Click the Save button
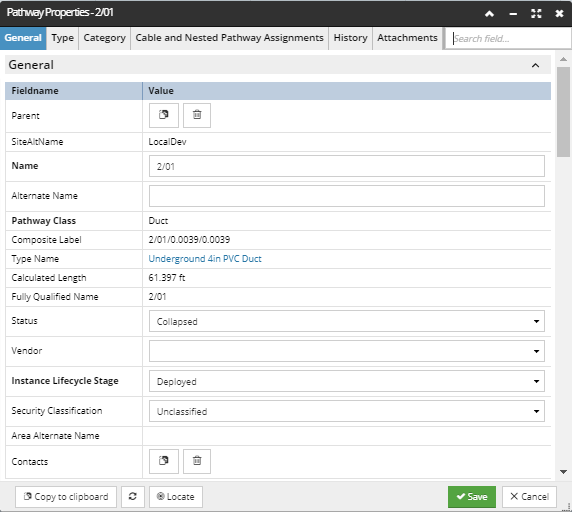This screenshot has height=512, width=572. (472, 497)
